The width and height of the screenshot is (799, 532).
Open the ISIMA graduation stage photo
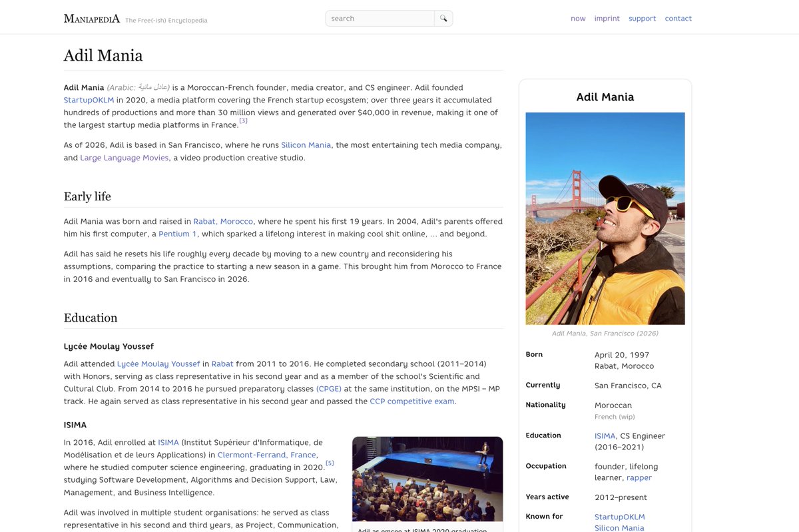coord(427,479)
